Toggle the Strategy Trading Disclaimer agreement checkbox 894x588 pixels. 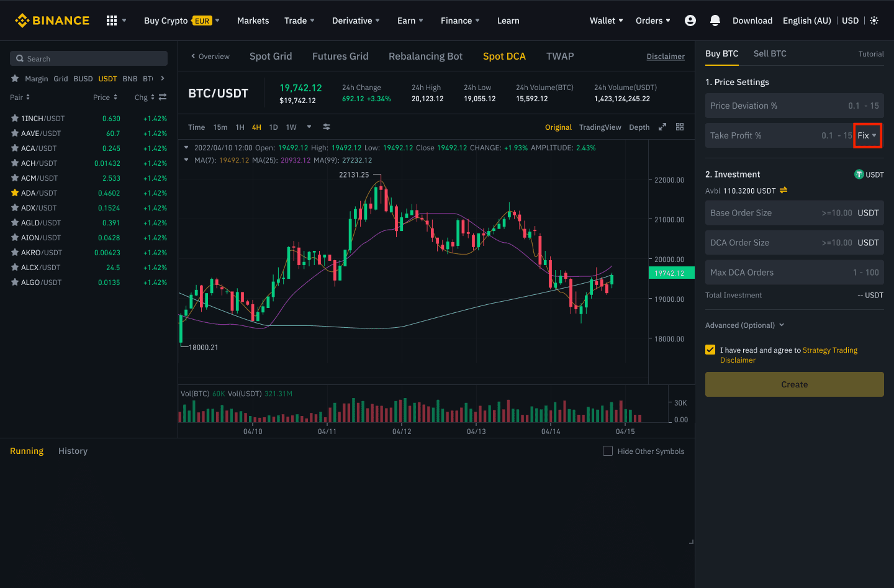(x=710, y=350)
